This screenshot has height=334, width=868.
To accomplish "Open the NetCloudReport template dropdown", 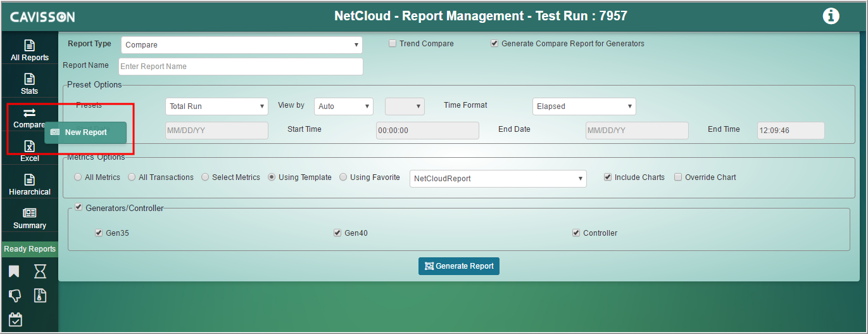I will [x=498, y=179].
